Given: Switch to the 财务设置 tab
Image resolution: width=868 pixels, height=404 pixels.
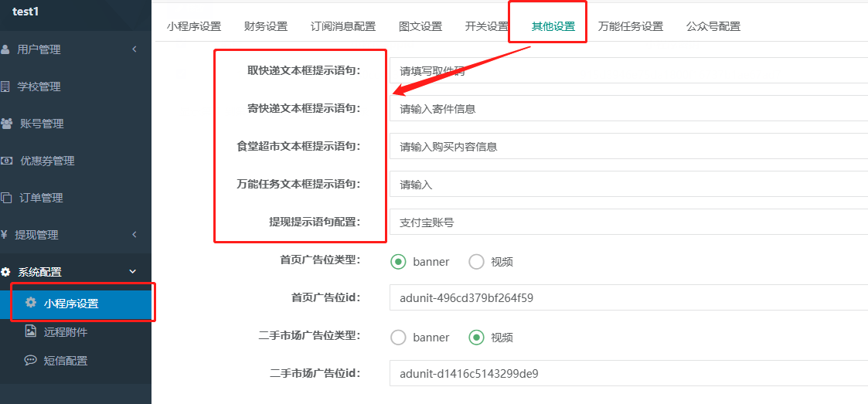Looking at the screenshot, I should [266, 26].
